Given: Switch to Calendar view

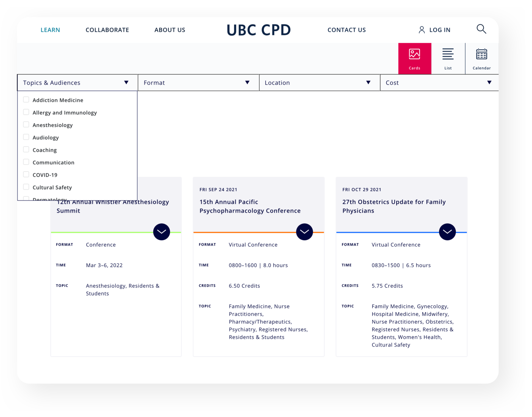Looking at the screenshot, I should coord(481,59).
